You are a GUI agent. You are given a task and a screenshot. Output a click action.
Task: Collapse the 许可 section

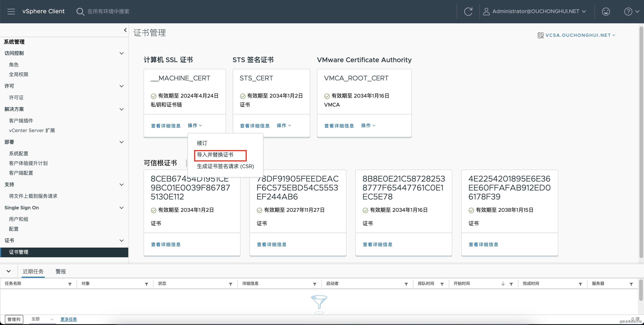(122, 86)
